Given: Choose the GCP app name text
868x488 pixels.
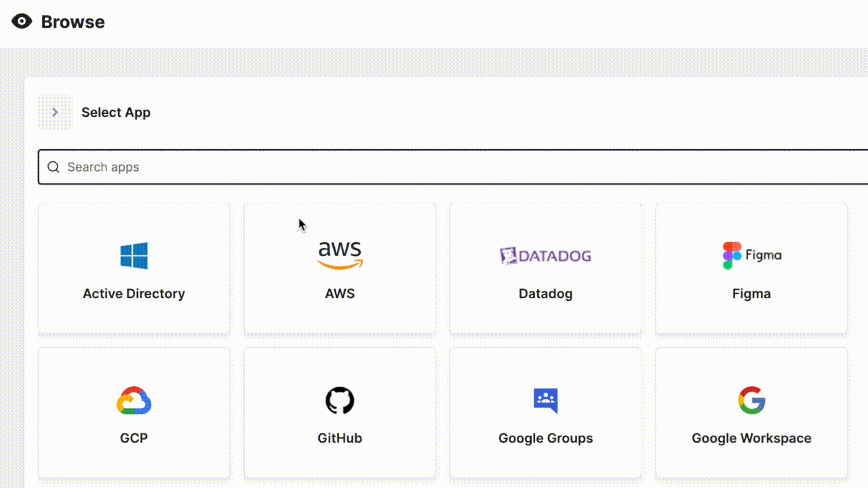Looking at the screenshot, I should pos(134,438).
